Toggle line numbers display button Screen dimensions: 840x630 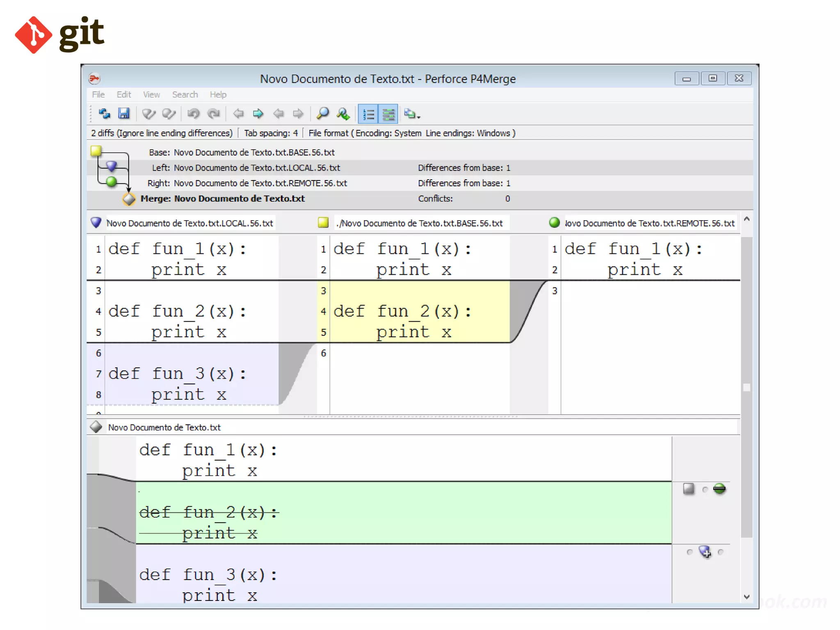[368, 114]
